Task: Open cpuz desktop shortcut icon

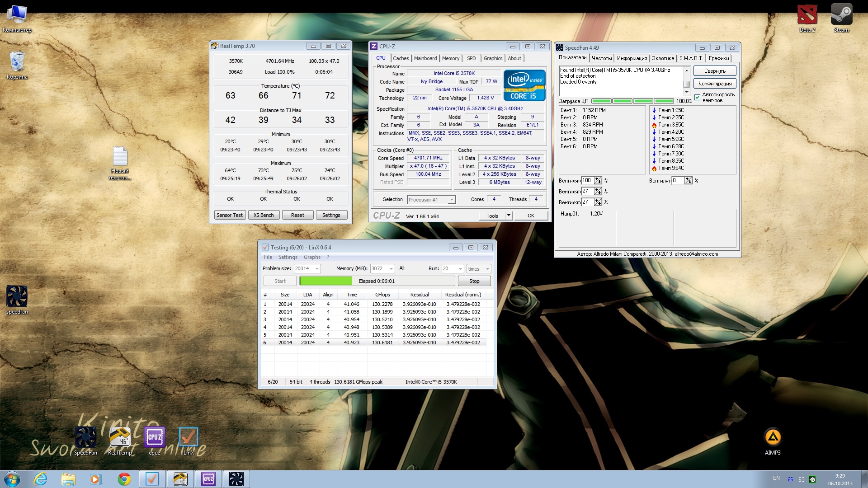Action: (x=155, y=437)
